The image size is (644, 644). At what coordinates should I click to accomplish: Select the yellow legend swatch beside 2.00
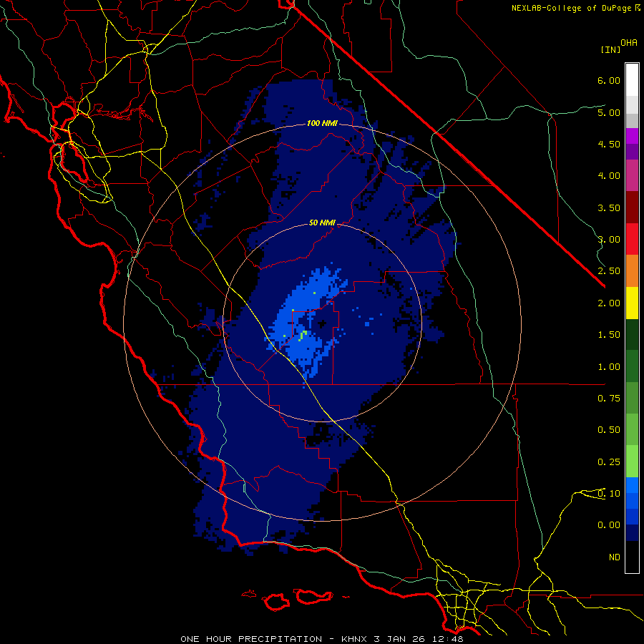(632, 303)
